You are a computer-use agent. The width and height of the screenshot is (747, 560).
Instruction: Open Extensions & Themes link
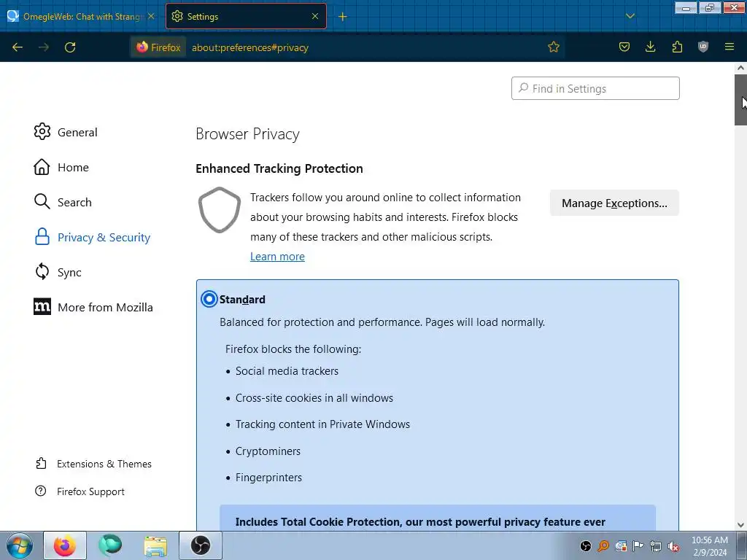tap(93, 464)
